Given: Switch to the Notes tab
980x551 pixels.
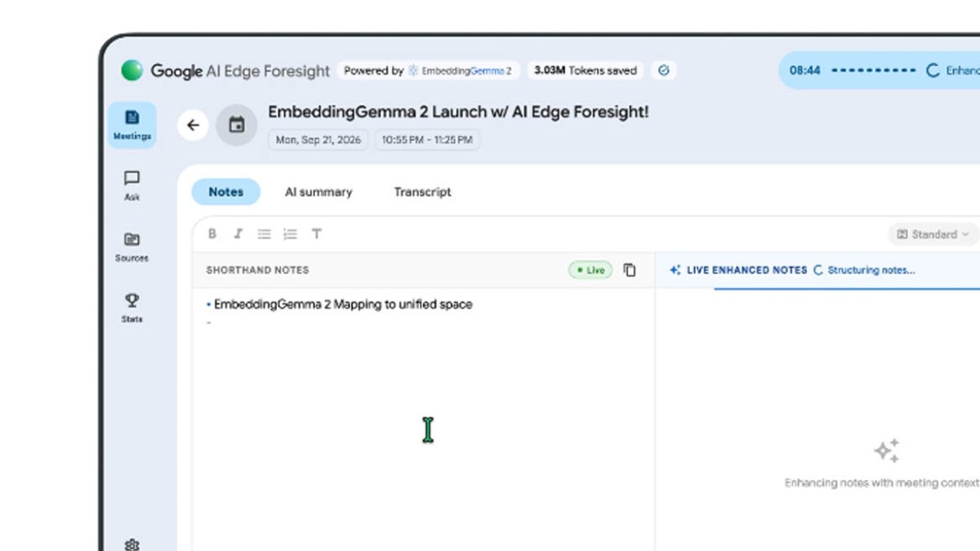Looking at the screenshot, I should [x=226, y=192].
